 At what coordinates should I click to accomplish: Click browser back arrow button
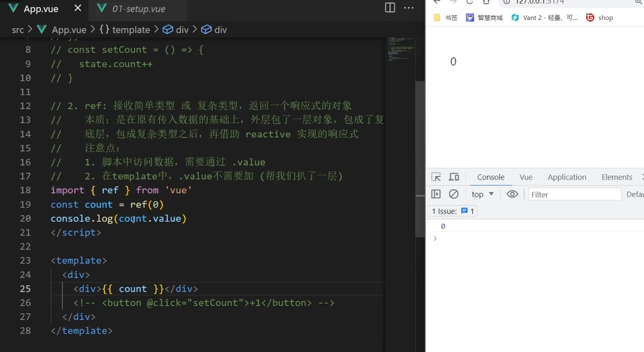(436, 2)
